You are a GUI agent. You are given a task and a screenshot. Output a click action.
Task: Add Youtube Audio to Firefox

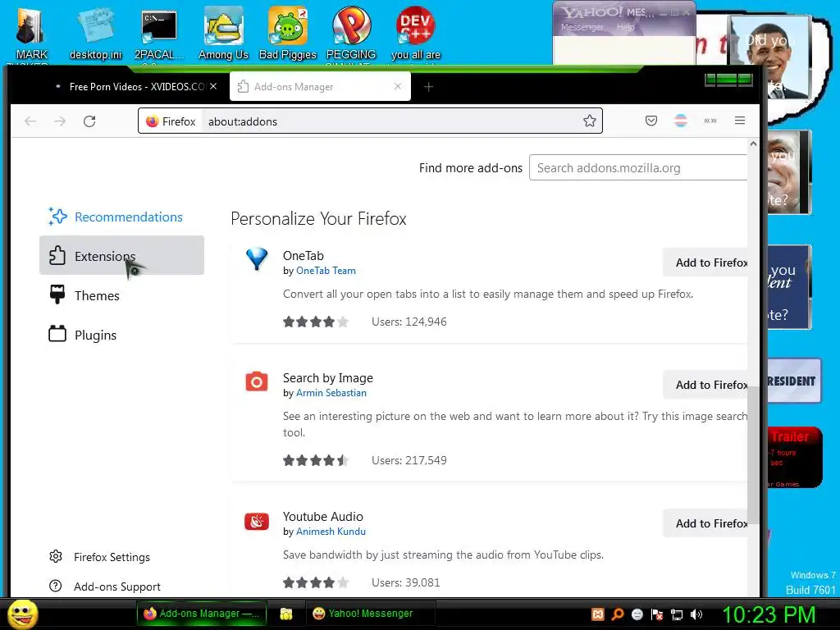pos(705,523)
